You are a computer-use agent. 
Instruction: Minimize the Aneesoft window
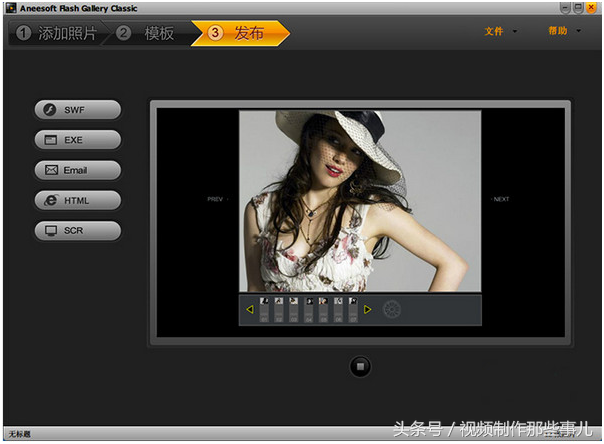(565, 7)
